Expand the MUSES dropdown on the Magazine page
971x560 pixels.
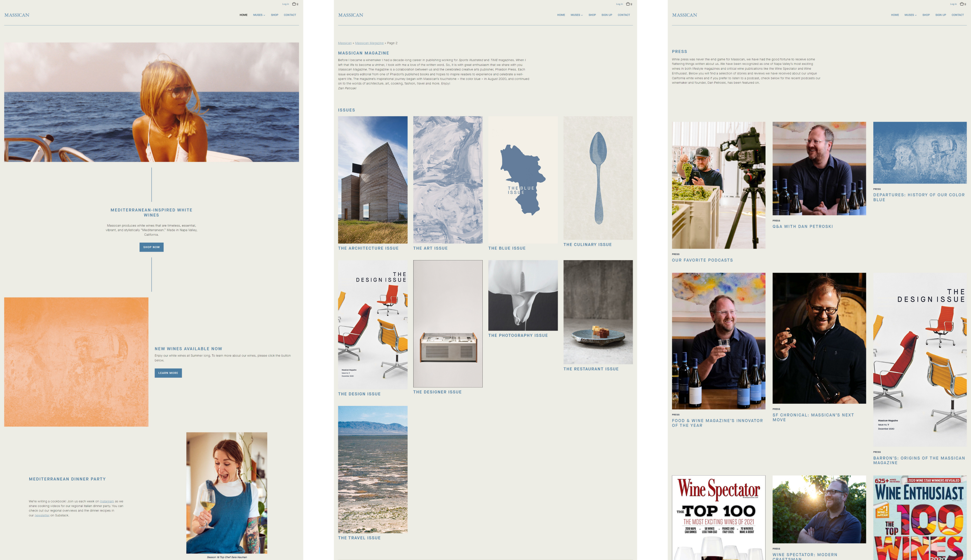[576, 15]
